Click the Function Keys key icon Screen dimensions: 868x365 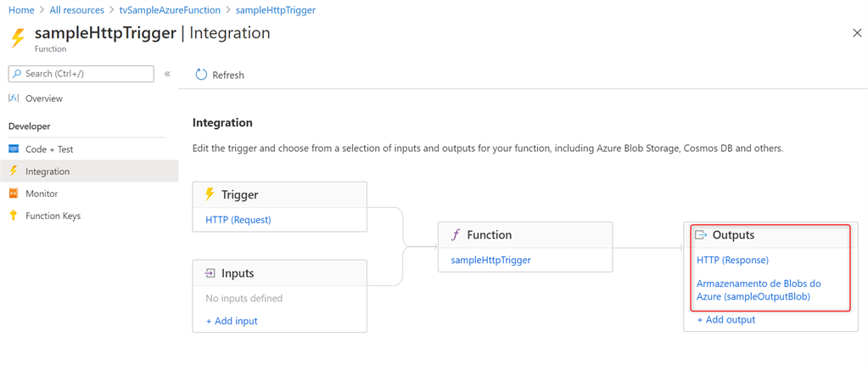click(x=14, y=216)
